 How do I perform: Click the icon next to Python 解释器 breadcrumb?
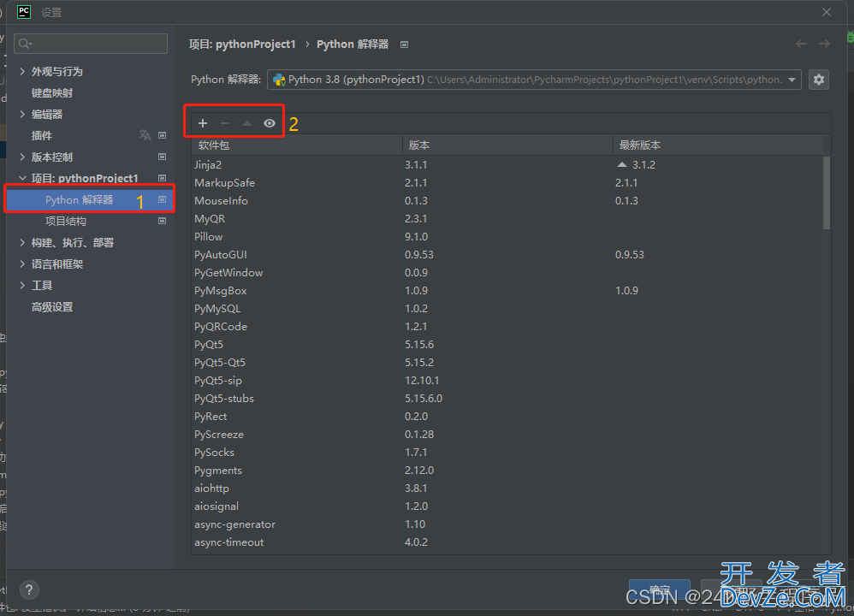click(x=404, y=44)
